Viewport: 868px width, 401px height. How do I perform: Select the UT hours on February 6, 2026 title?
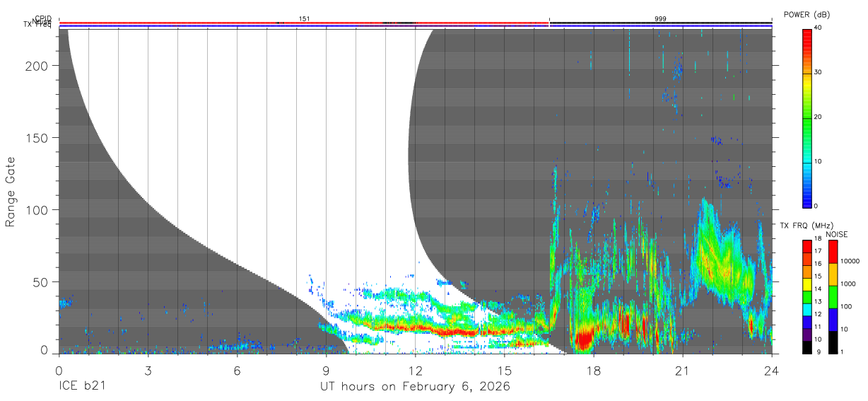415,386
